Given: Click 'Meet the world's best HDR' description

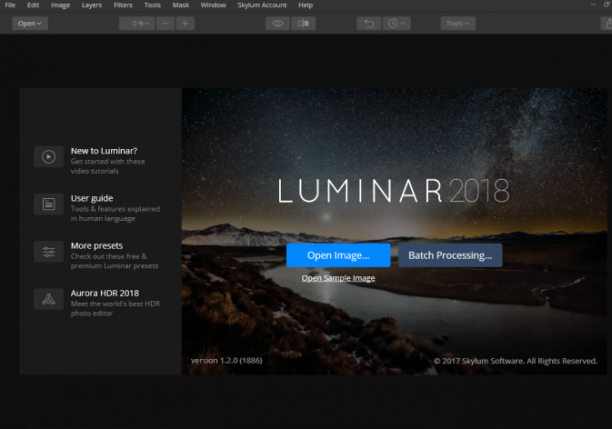Looking at the screenshot, I should point(115,308).
